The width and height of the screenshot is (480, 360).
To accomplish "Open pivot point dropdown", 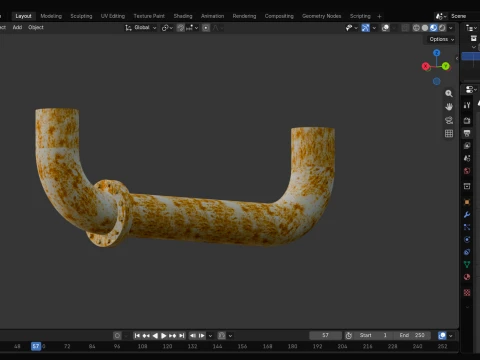I will 167,28.
